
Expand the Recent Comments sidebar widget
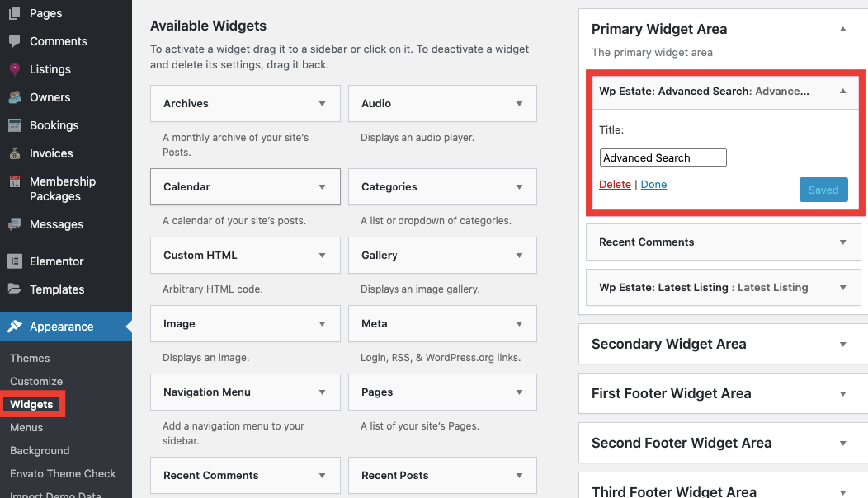842,242
